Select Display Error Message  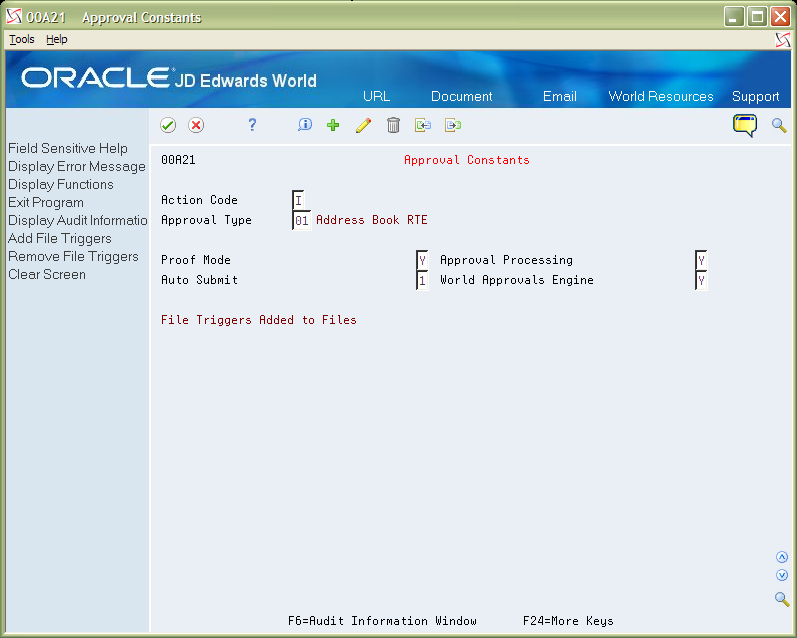77,166
